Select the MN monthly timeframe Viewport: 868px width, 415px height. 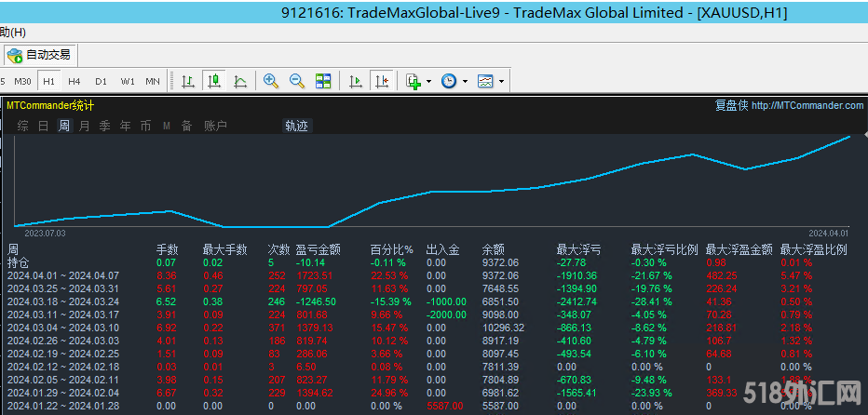153,82
